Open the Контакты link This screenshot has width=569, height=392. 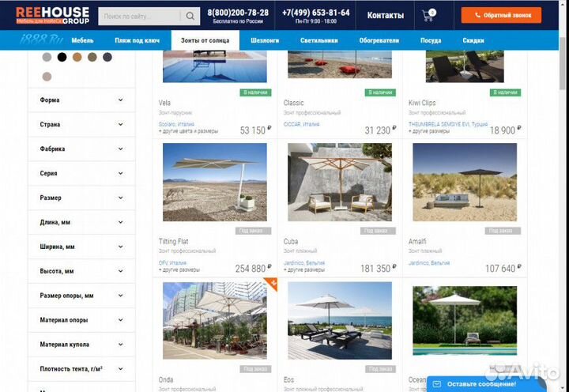pyautogui.click(x=386, y=15)
